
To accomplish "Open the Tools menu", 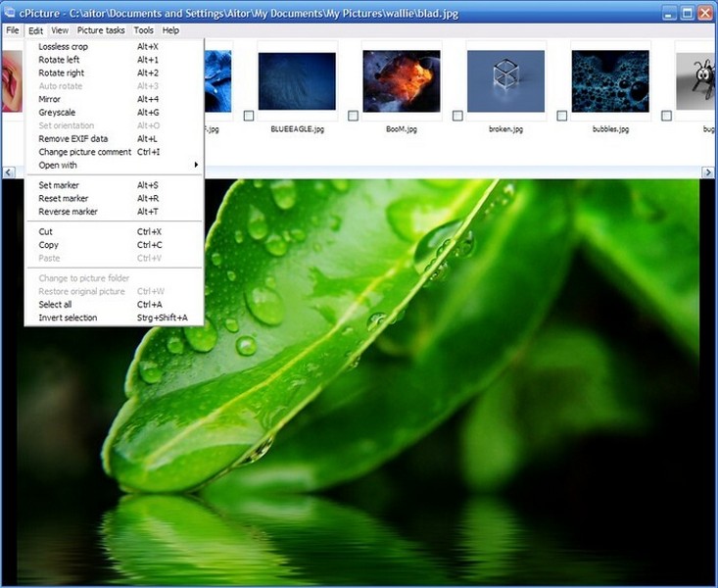I will 143,30.
